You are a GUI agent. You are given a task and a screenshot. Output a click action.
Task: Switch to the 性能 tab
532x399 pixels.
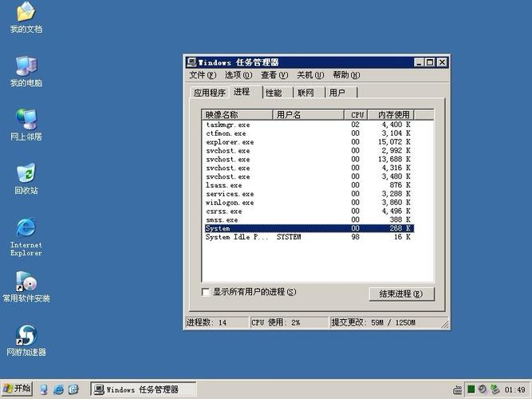click(x=278, y=93)
